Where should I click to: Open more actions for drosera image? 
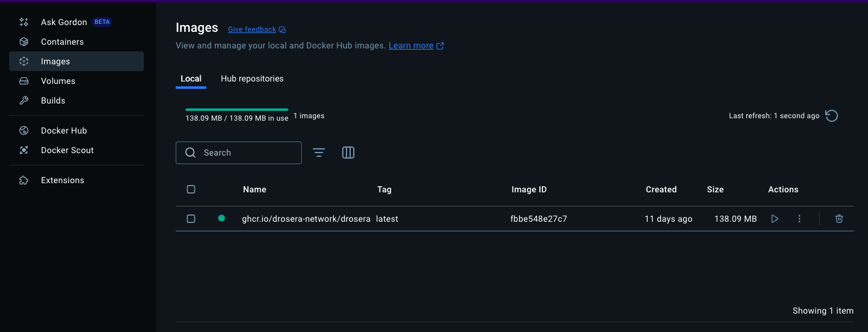(799, 219)
